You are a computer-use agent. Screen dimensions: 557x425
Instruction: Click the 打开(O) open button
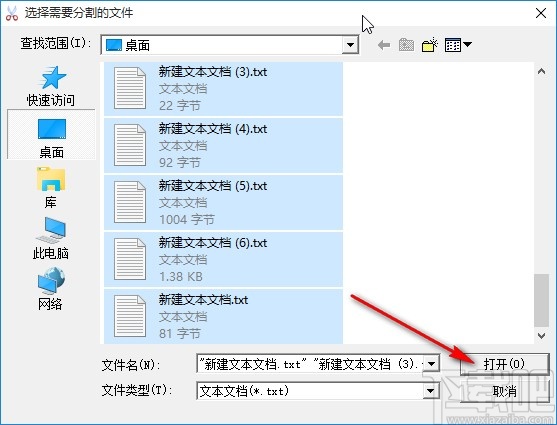coord(504,364)
